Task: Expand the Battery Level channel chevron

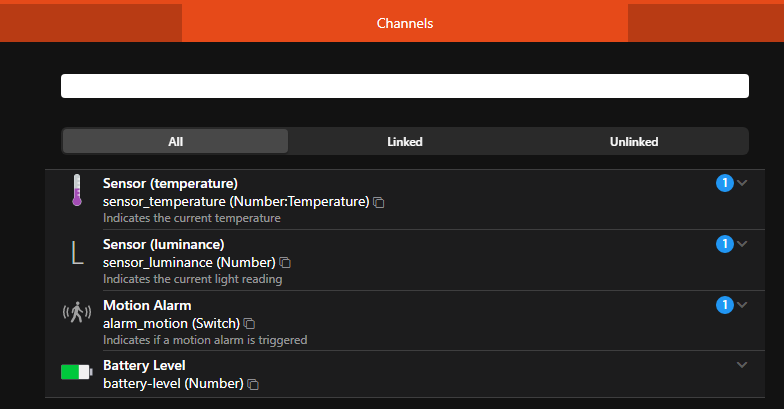Action: [x=742, y=365]
